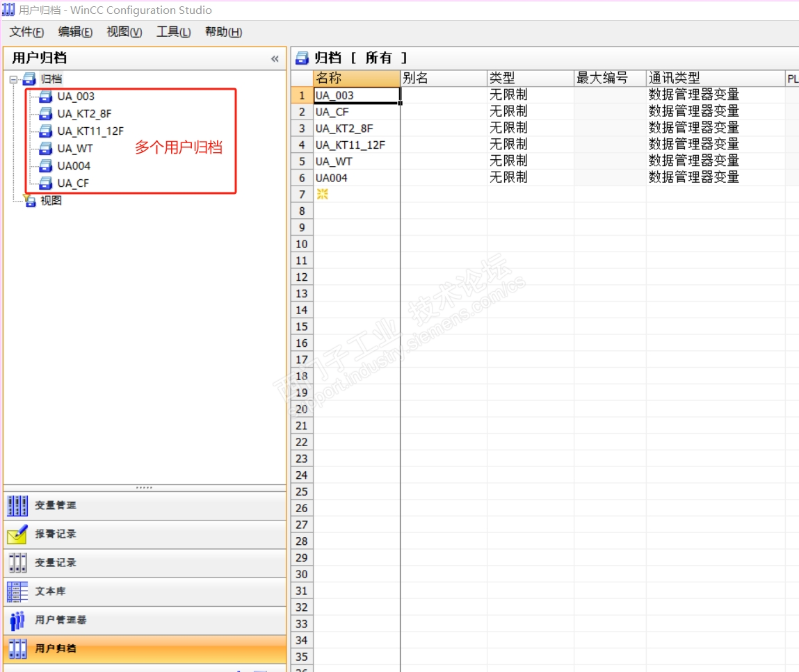Sort by the 名称 column header
Screen dimensions: 799x672
pyautogui.click(x=356, y=78)
